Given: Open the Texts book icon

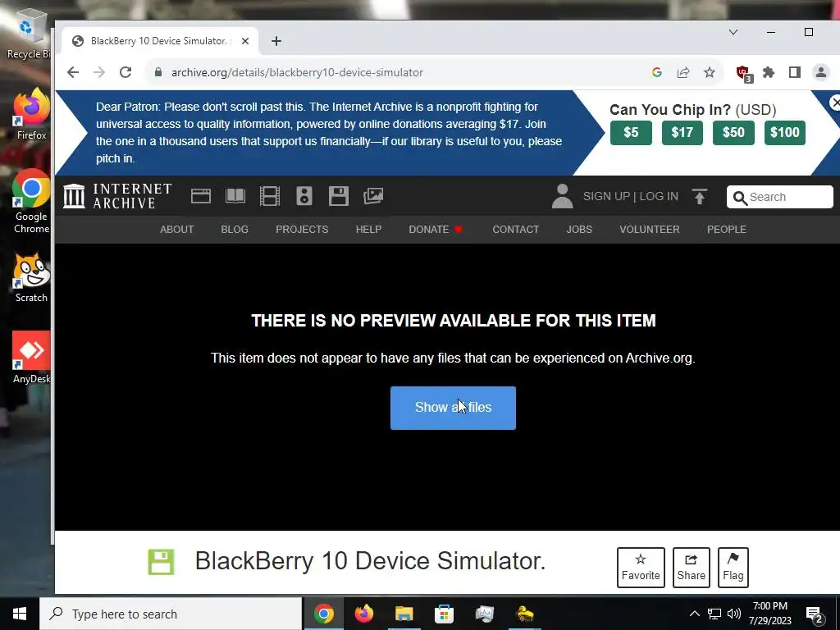Looking at the screenshot, I should tap(235, 196).
